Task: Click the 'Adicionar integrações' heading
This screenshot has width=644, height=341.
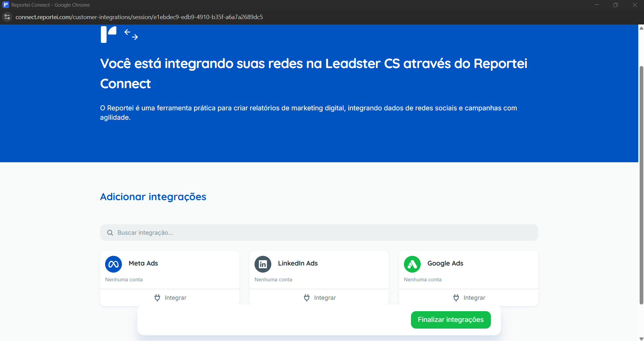Action: pos(153,197)
